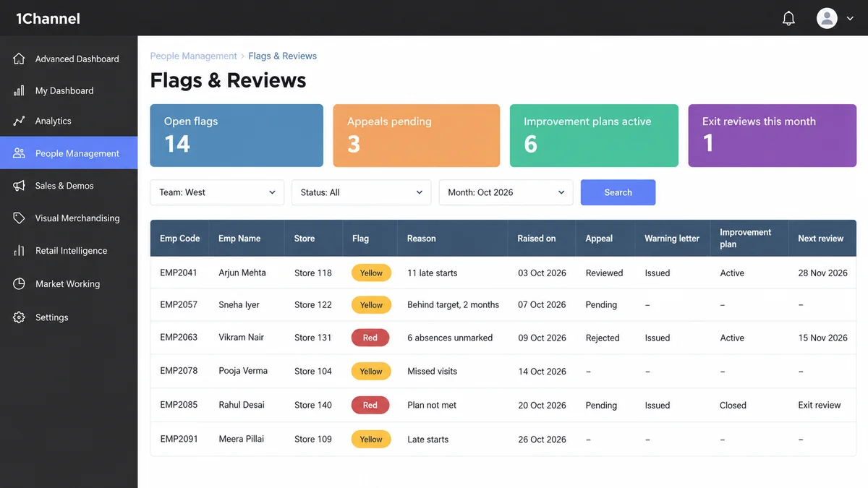Screen dimensions: 868x488
Task: Click employee name Meera Pillai
Action: tap(242, 438)
